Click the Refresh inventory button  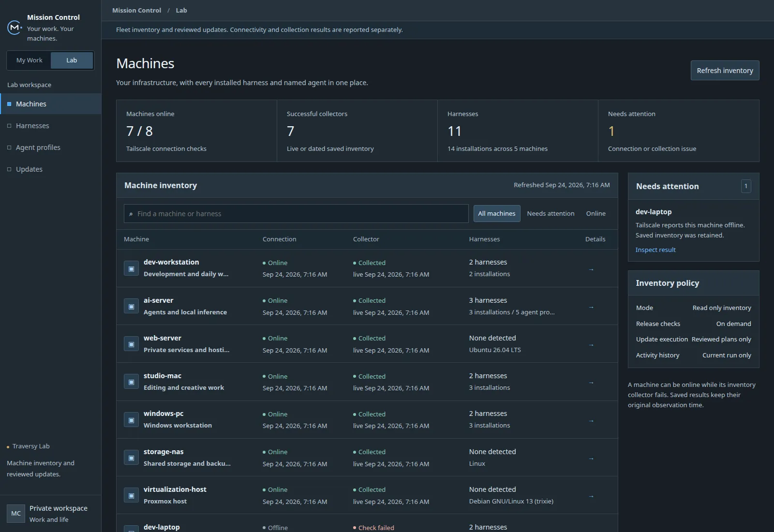coord(725,71)
